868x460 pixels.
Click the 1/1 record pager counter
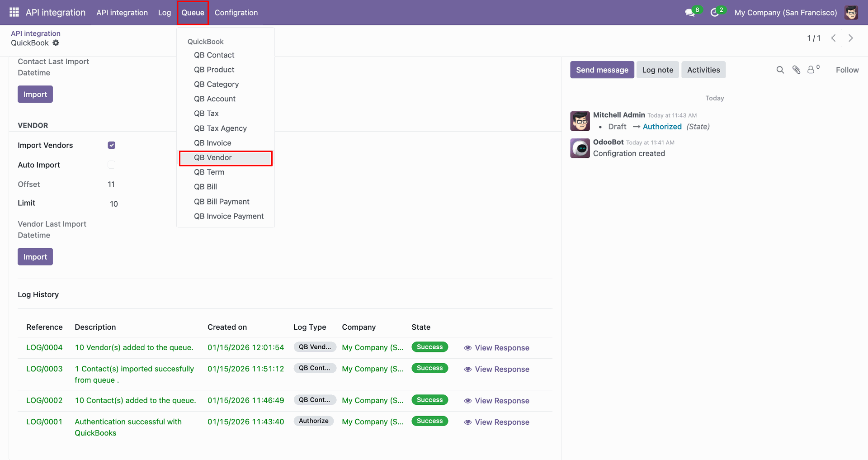(x=814, y=38)
